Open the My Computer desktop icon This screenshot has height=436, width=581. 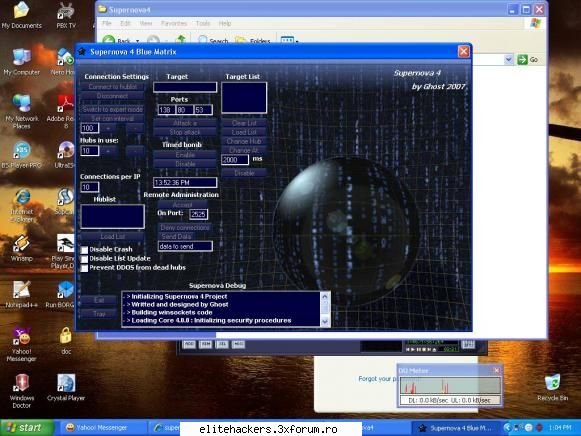click(21, 61)
